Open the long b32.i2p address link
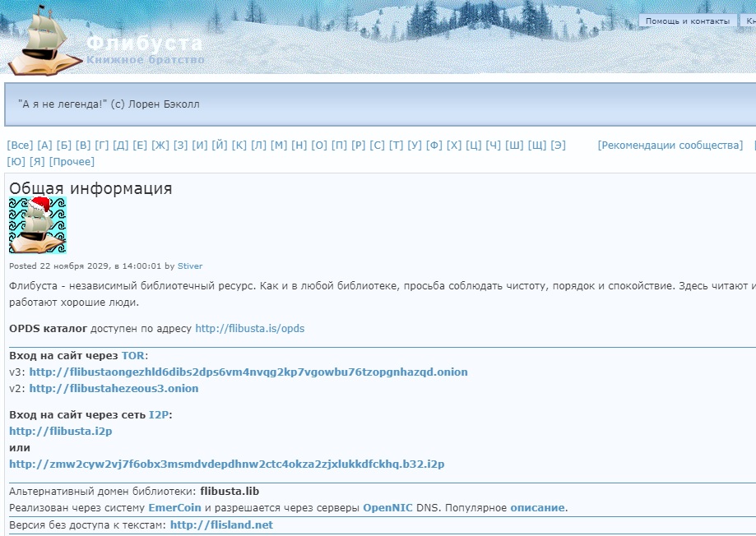The height and width of the screenshot is (536, 756). [226, 464]
